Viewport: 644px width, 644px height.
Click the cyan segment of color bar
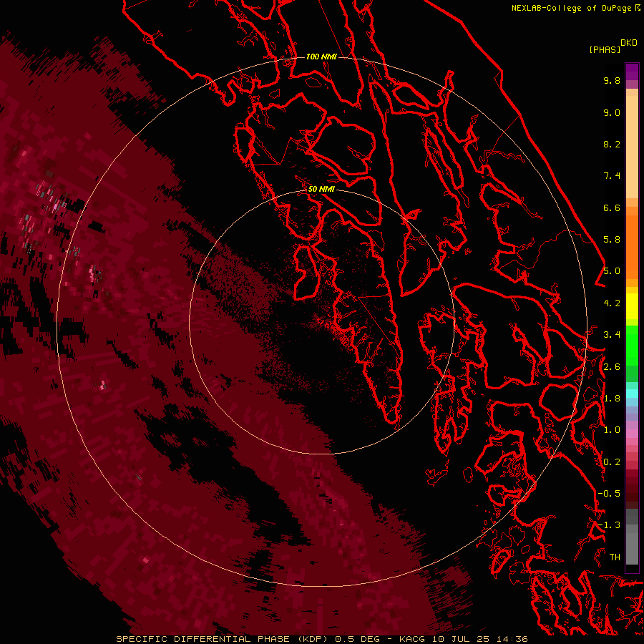632,394
